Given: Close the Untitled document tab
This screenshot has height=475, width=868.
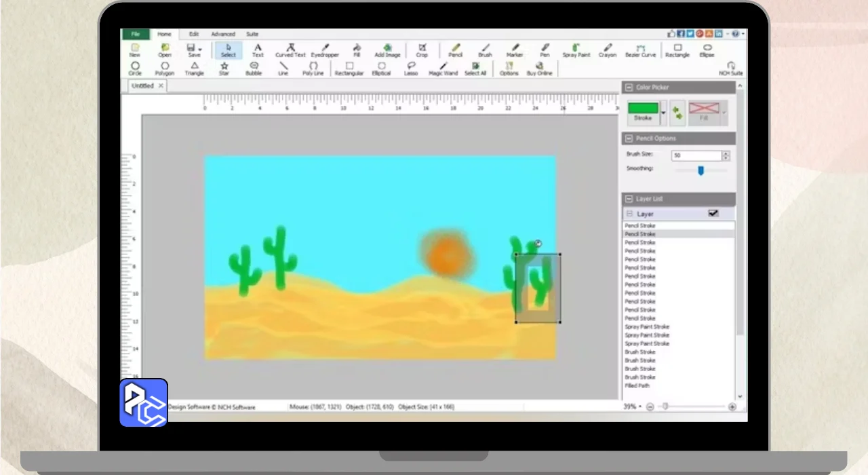Looking at the screenshot, I should point(161,86).
